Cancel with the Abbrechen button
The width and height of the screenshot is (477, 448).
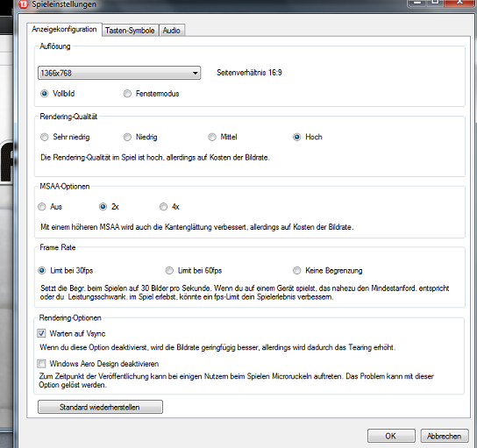pyautogui.click(x=445, y=436)
